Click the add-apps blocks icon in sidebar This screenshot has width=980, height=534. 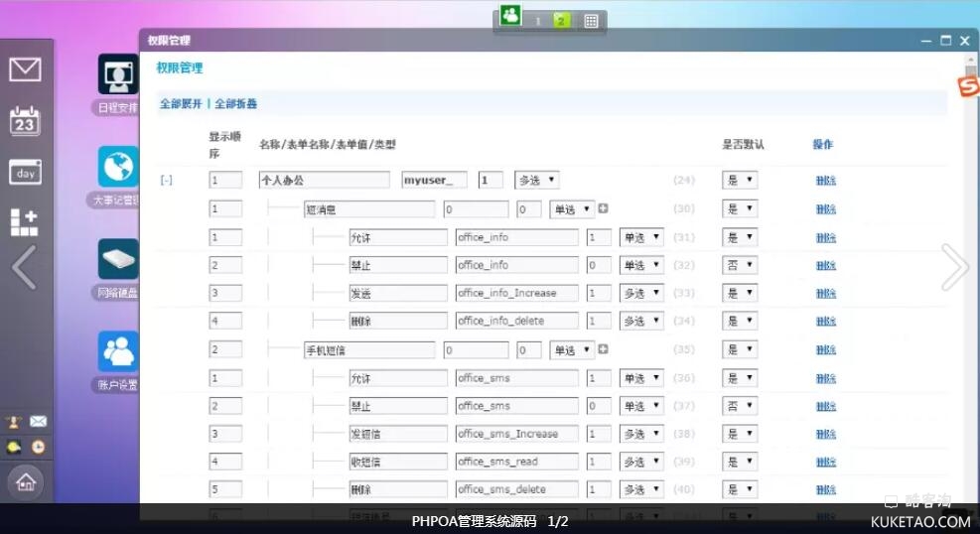[x=25, y=223]
